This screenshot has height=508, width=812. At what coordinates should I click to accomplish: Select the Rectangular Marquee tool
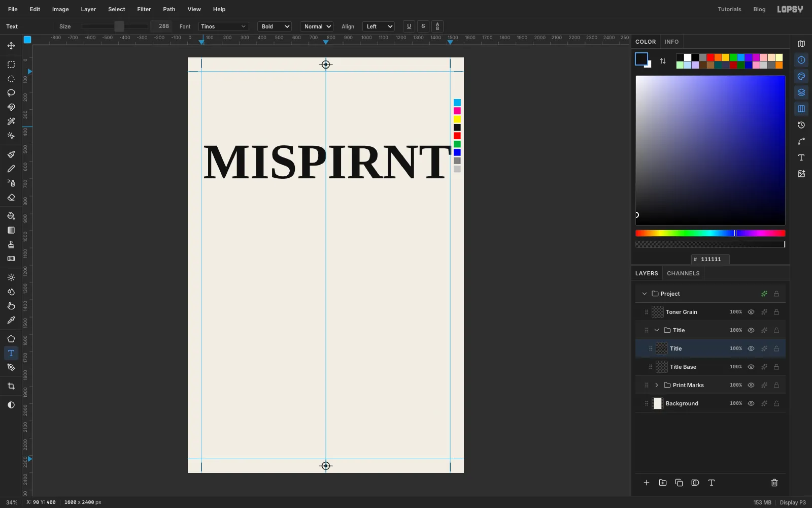(x=11, y=65)
